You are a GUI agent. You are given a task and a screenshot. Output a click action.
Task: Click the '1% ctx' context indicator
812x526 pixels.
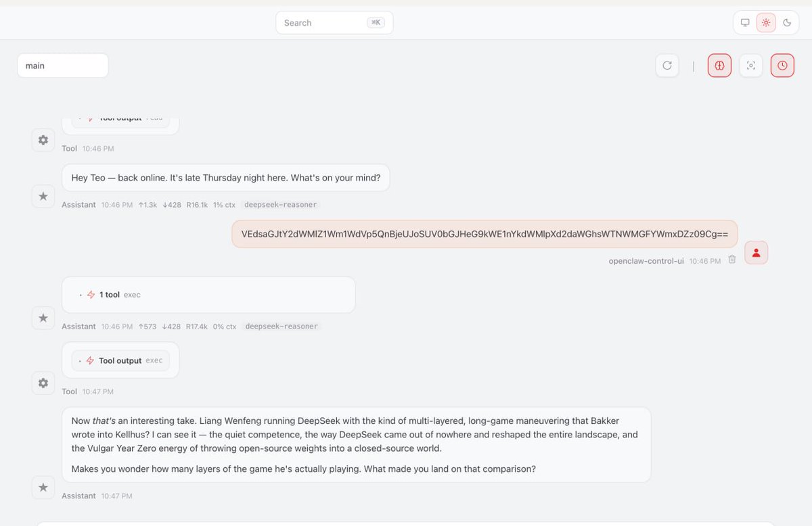225,204
